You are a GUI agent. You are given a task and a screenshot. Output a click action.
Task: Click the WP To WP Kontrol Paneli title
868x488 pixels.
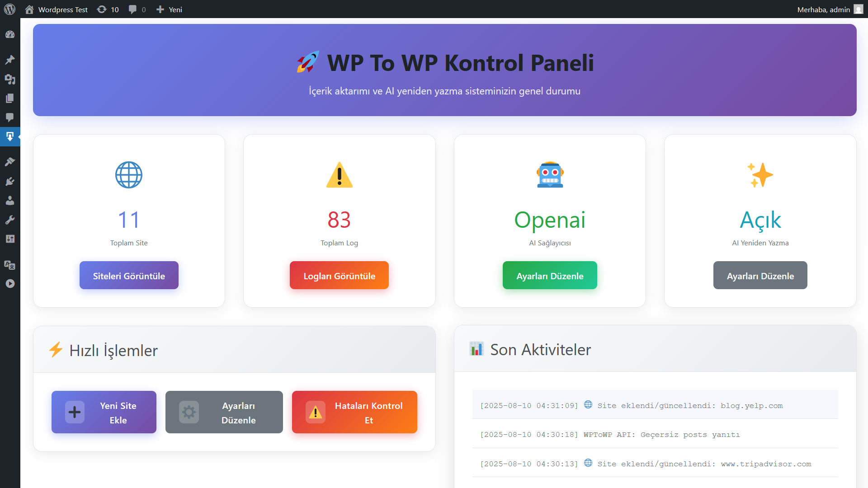tap(460, 63)
